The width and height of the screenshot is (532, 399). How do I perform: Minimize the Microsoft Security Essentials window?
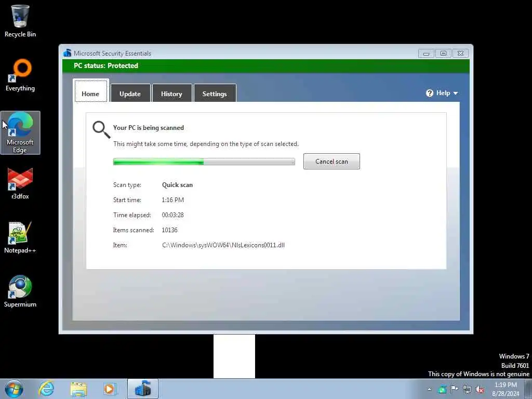pyautogui.click(x=426, y=54)
